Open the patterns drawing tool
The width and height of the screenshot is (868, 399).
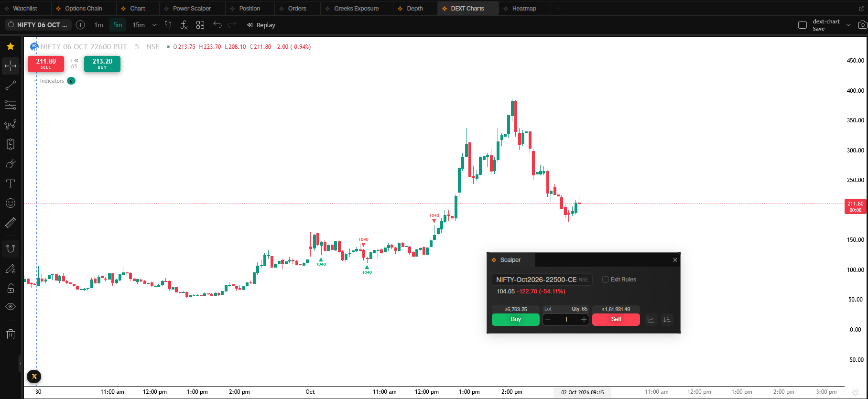point(11,125)
